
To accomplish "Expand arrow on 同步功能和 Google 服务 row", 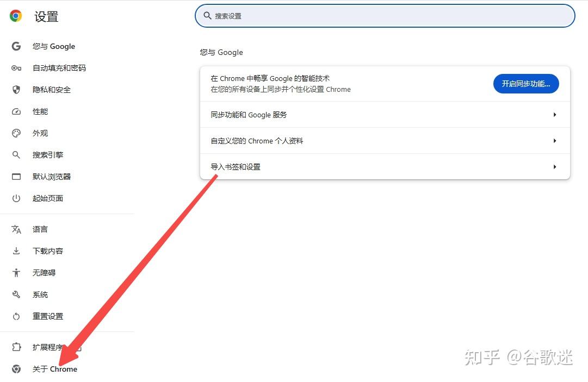I will [x=555, y=115].
